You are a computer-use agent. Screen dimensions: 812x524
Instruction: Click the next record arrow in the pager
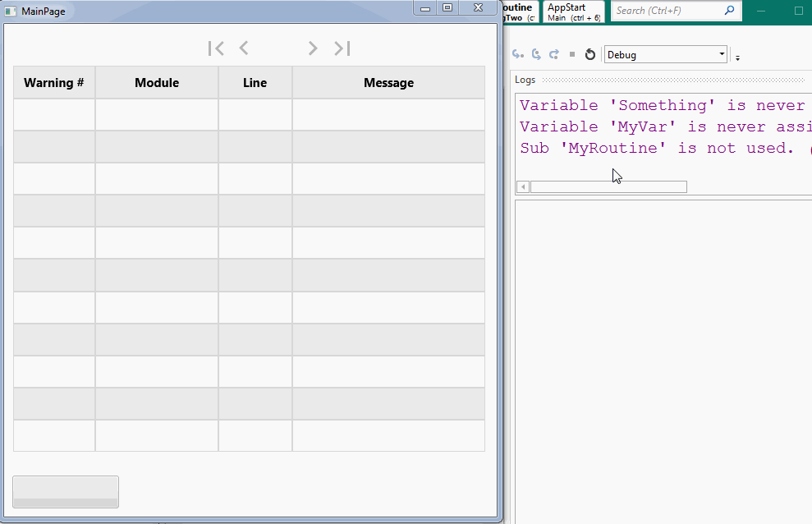(x=313, y=48)
